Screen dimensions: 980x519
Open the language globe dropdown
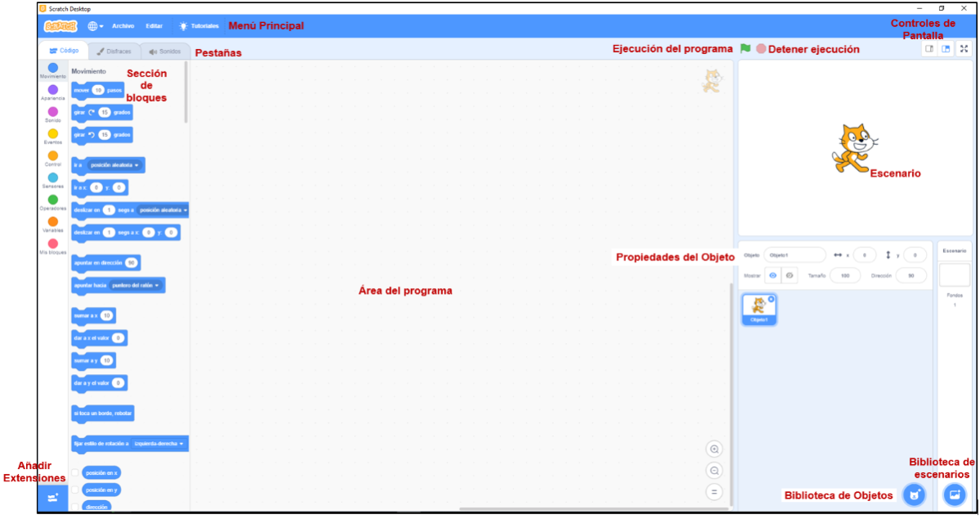pyautogui.click(x=93, y=25)
